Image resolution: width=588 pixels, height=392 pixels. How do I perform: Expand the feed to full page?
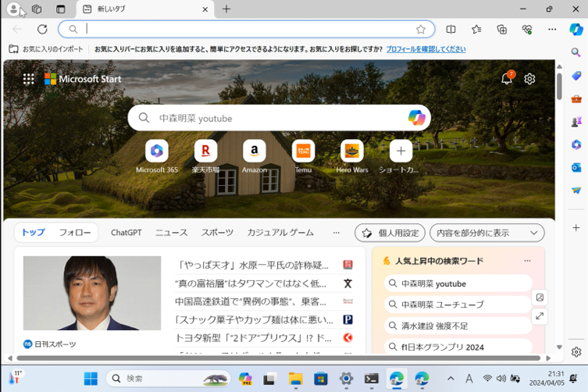click(x=540, y=315)
